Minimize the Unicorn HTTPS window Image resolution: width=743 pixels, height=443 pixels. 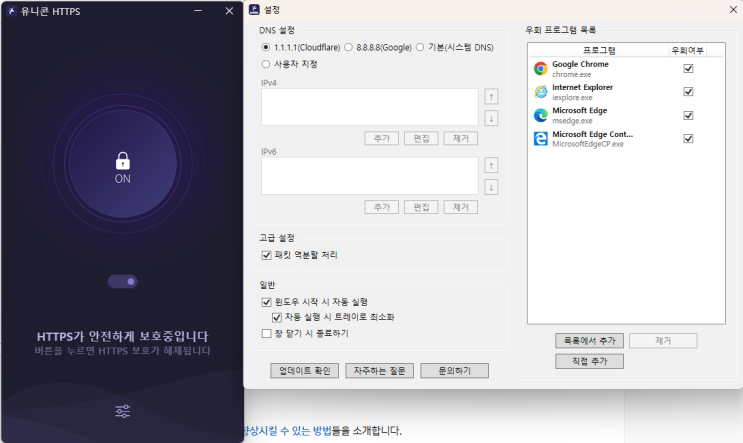click(198, 10)
